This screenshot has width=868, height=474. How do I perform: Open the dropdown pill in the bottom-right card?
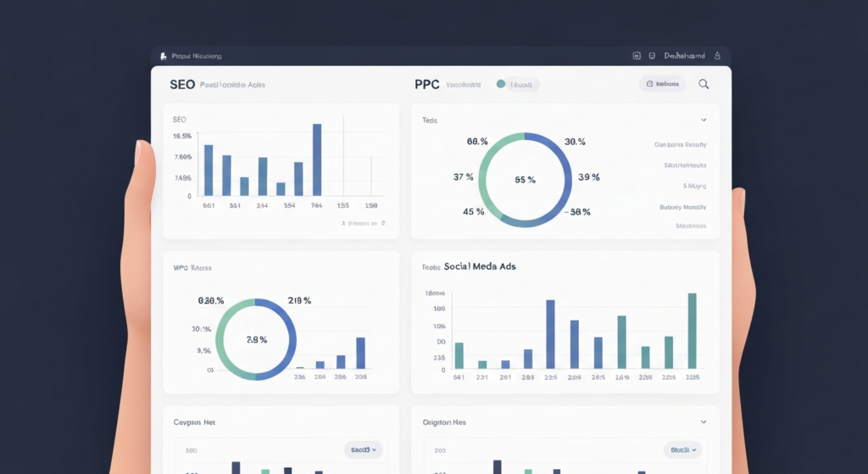pos(683,449)
